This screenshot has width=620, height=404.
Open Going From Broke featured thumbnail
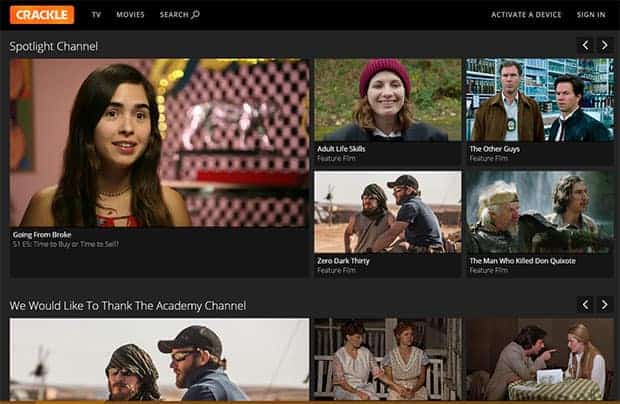pos(159,143)
